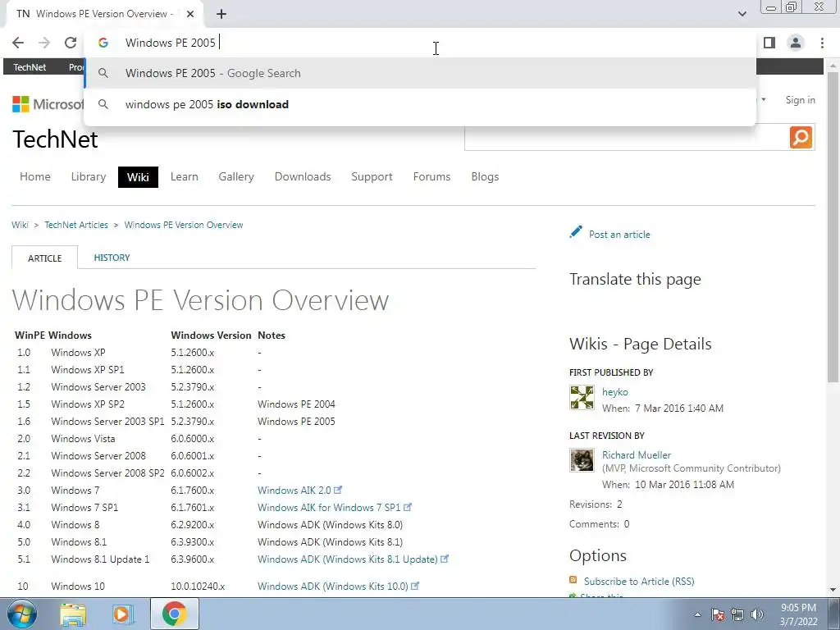This screenshot has height=630, width=840.
Task: Close the Windows PE Version Overview tab
Action: coord(190,14)
